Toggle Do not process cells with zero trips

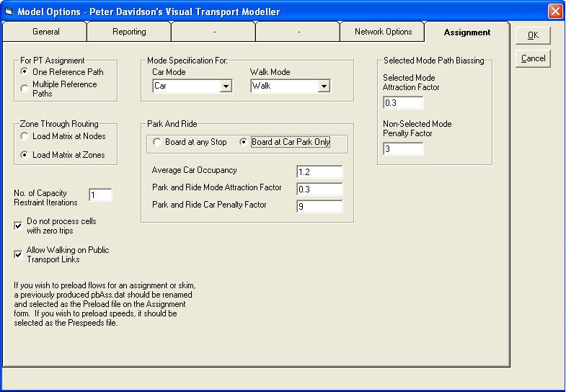point(18,226)
